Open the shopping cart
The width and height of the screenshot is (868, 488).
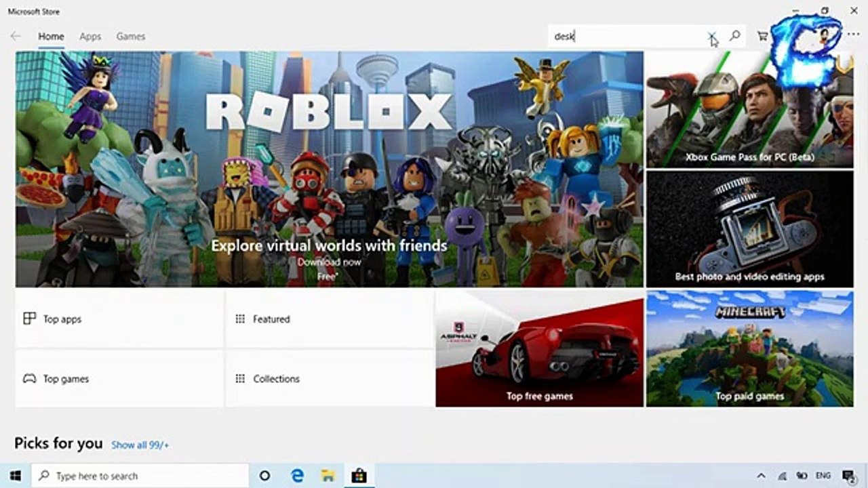coord(763,37)
